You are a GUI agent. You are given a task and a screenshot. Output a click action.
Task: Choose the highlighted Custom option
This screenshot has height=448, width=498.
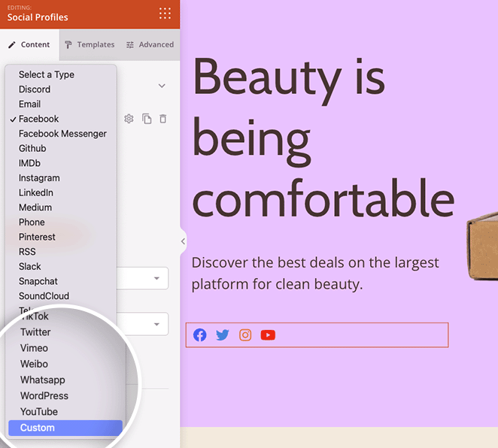pyautogui.click(x=65, y=428)
